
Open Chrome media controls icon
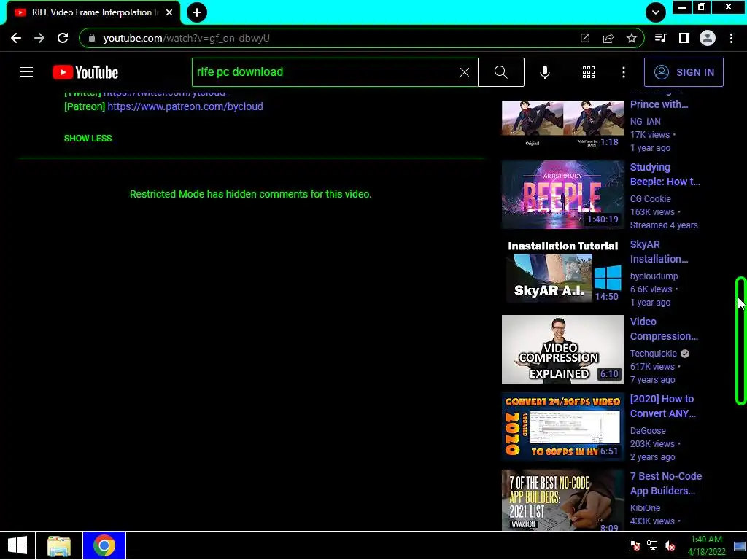point(661,38)
